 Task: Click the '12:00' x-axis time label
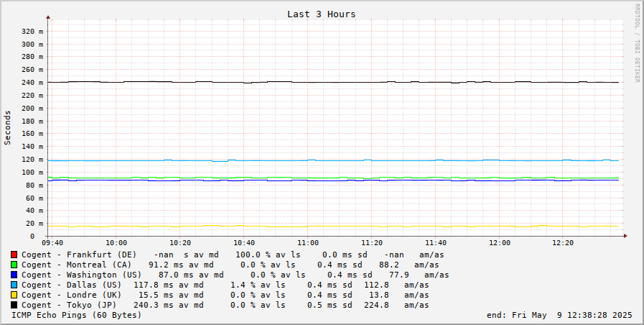point(500,243)
